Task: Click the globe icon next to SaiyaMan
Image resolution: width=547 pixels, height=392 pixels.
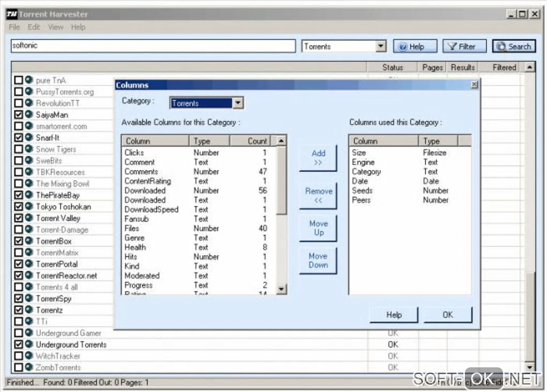Action: [29, 114]
